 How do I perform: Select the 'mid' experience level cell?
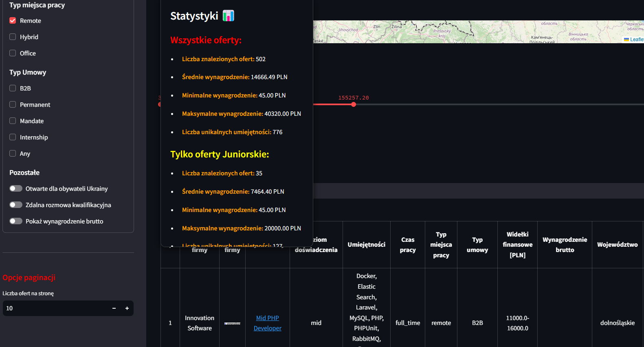point(316,323)
